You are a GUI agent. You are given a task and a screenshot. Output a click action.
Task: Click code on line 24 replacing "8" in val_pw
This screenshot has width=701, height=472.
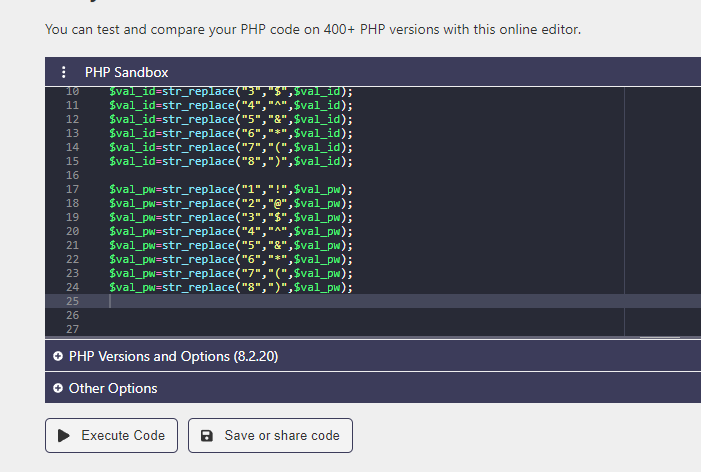pyautogui.click(x=231, y=287)
